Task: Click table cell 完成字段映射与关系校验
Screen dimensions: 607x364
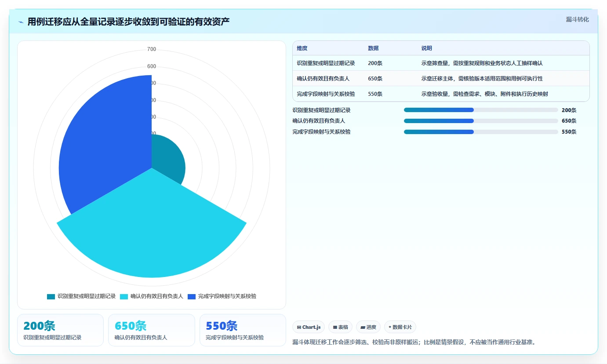Action: click(x=326, y=94)
